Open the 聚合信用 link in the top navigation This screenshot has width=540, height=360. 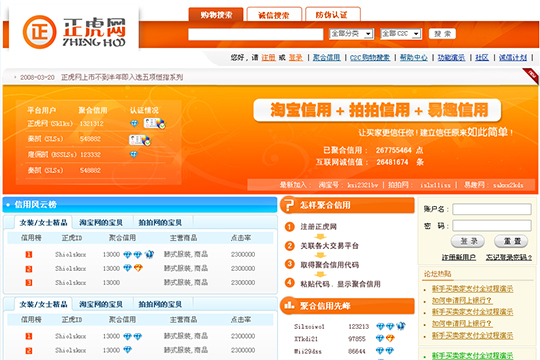326,58
